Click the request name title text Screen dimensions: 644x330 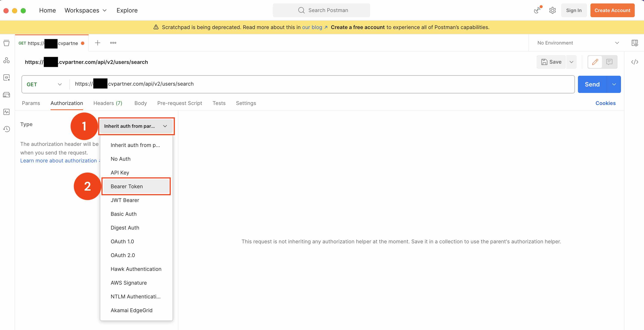(x=86, y=62)
